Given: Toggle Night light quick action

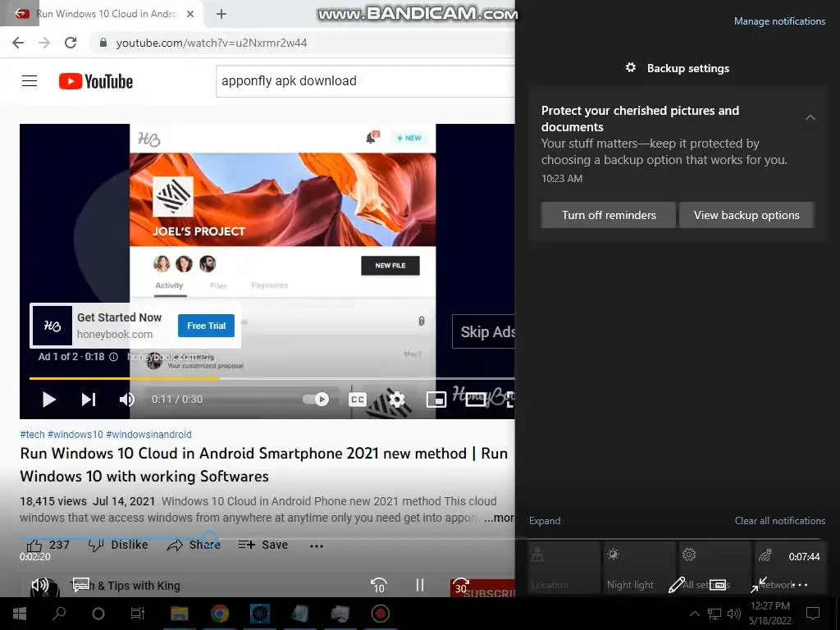Looking at the screenshot, I should [639, 569].
